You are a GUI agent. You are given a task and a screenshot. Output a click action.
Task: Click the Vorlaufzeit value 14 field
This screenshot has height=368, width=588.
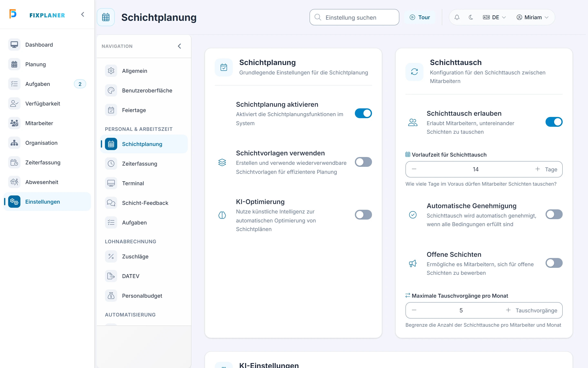click(x=476, y=169)
